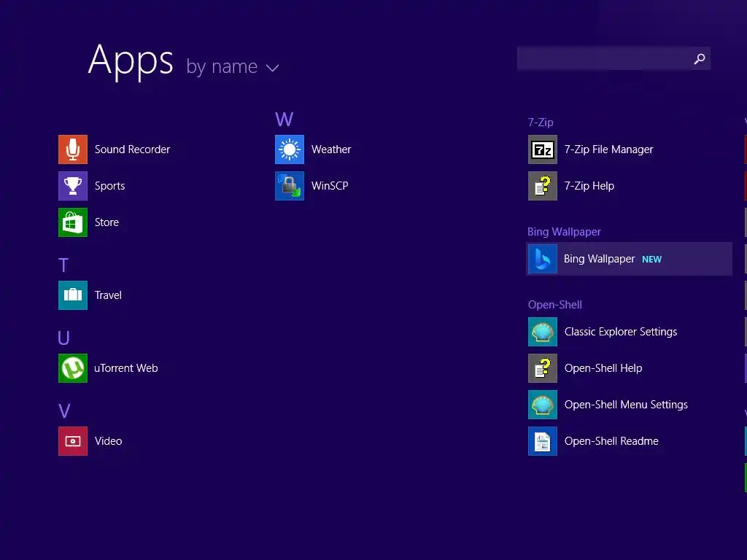The height and width of the screenshot is (560, 747).
Task: Open the 7-Zip File Manager icon
Action: coord(543,149)
